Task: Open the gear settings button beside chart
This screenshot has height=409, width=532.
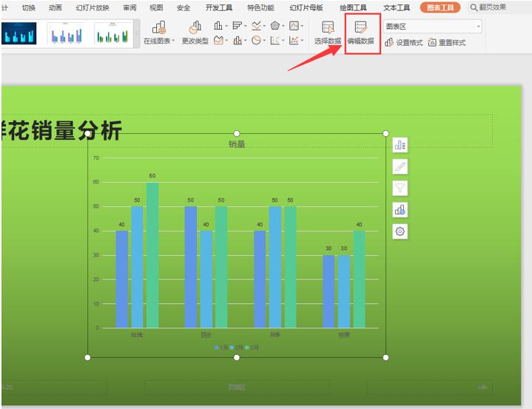Action: pos(400,231)
